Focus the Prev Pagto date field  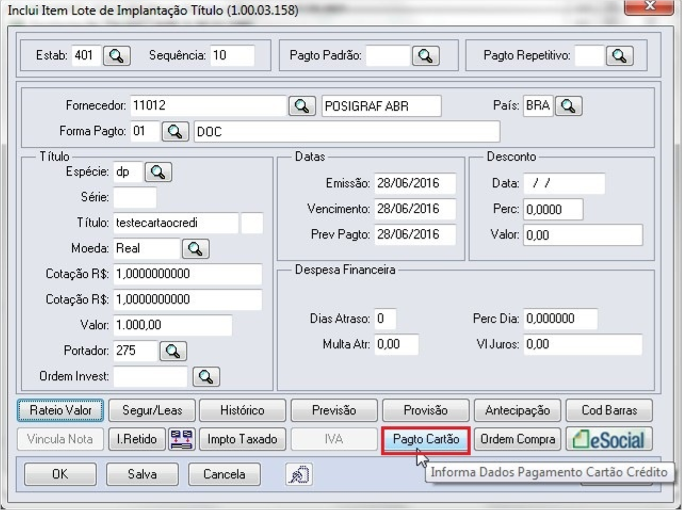(x=415, y=235)
